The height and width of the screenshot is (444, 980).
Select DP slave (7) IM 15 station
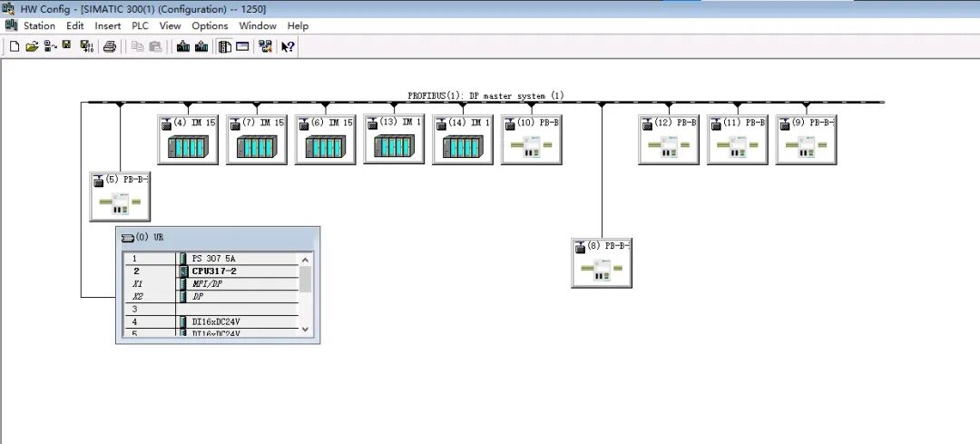pyautogui.click(x=256, y=140)
